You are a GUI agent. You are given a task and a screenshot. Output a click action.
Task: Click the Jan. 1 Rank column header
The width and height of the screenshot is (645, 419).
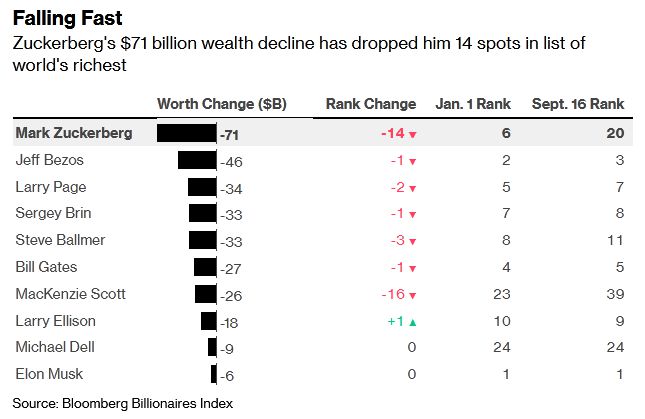(x=473, y=104)
